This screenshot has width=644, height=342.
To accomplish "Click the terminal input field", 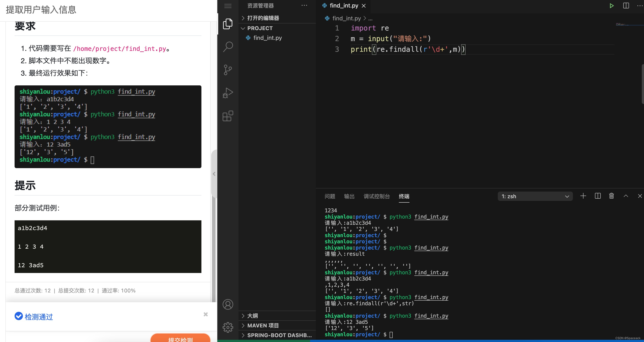I will coord(392,334).
